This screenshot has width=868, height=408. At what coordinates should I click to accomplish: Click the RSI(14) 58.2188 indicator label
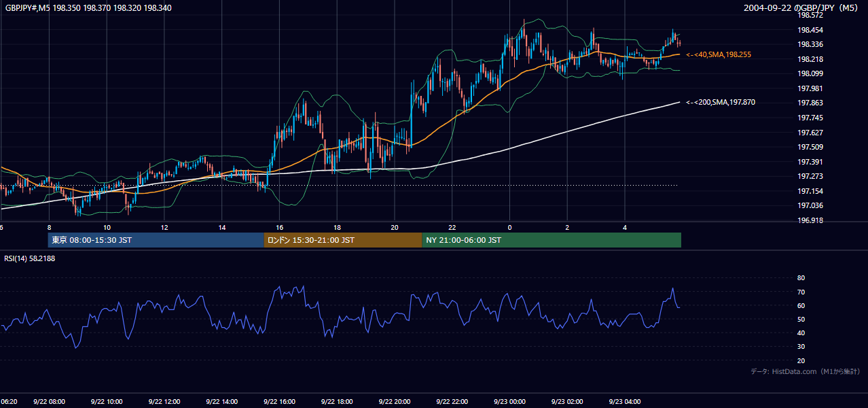pyautogui.click(x=30, y=258)
